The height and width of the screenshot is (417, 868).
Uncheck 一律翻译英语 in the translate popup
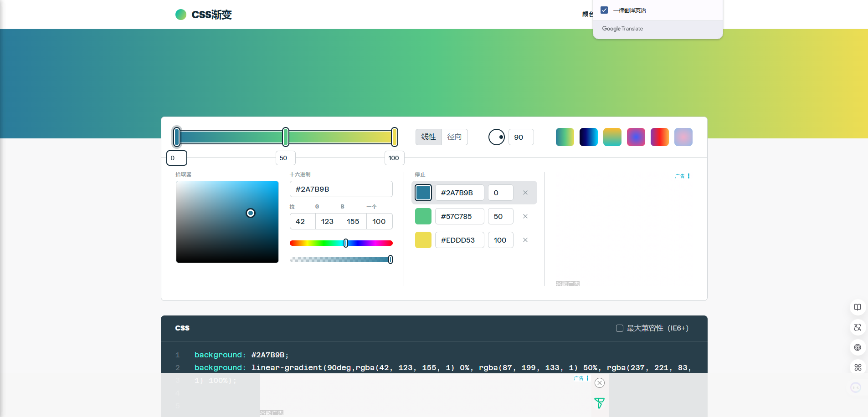tap(604, 10)
